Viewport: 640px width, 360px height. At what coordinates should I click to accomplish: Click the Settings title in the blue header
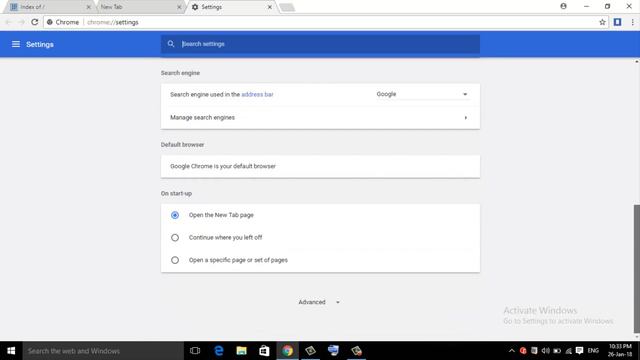(40, 44)
